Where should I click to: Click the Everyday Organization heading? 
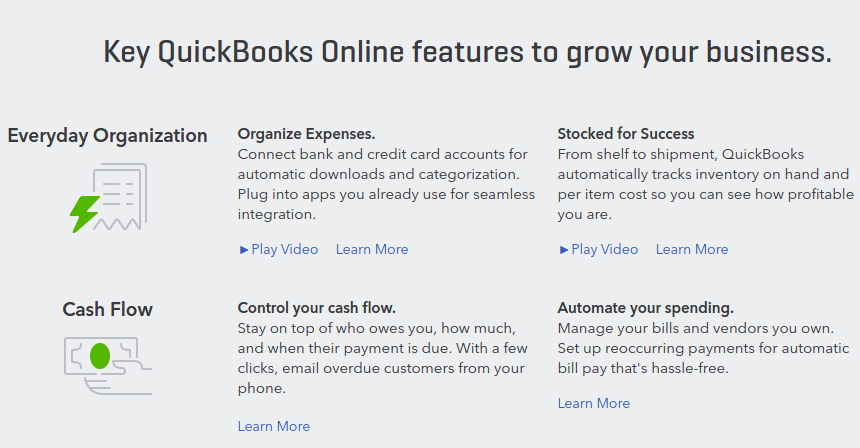pos(108,136)
